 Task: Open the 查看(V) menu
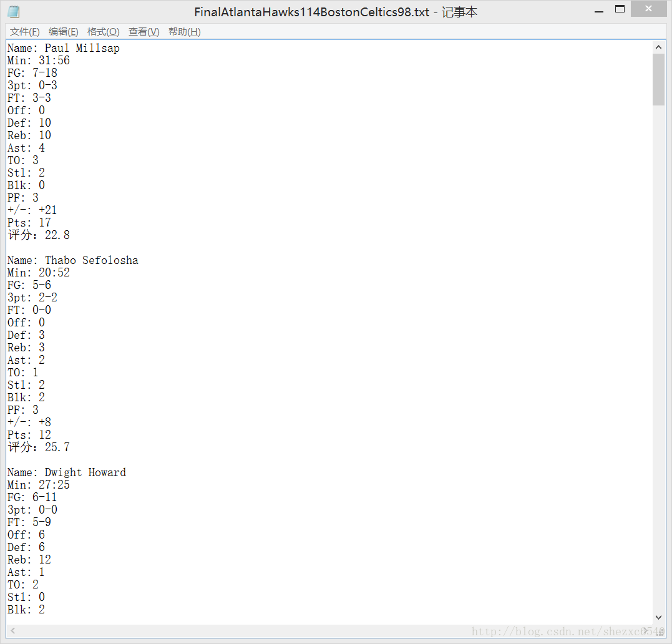pos(144,32)
